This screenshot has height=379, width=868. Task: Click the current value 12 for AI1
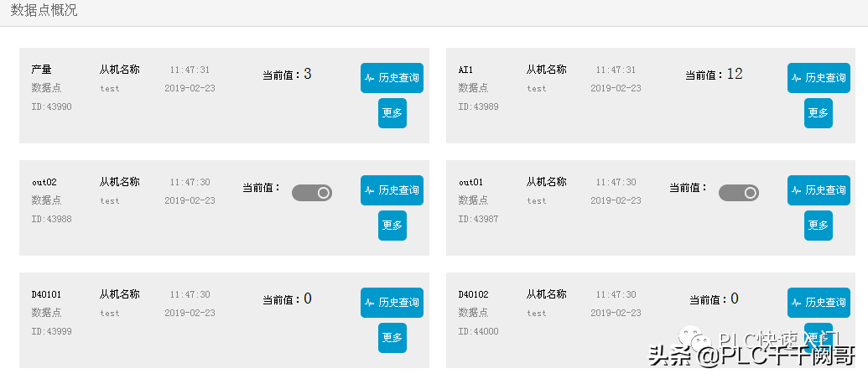coord(735,74)
